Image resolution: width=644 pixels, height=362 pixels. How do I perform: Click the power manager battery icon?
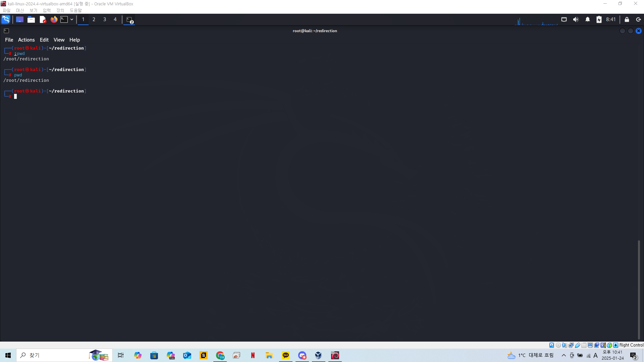coord(599,19)
